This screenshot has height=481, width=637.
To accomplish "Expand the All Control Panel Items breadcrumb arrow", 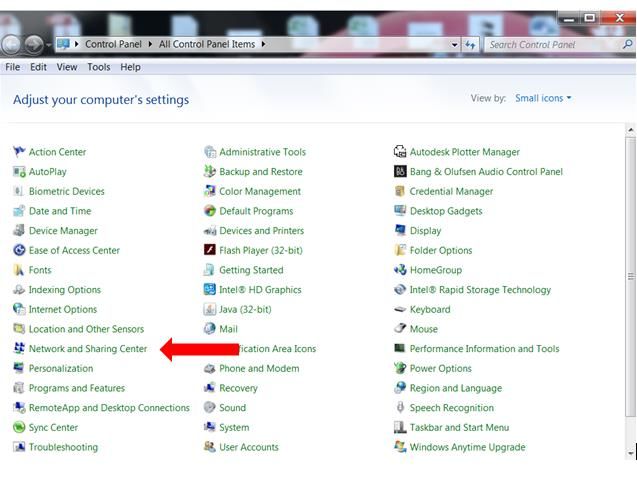I will click(263, 44).
